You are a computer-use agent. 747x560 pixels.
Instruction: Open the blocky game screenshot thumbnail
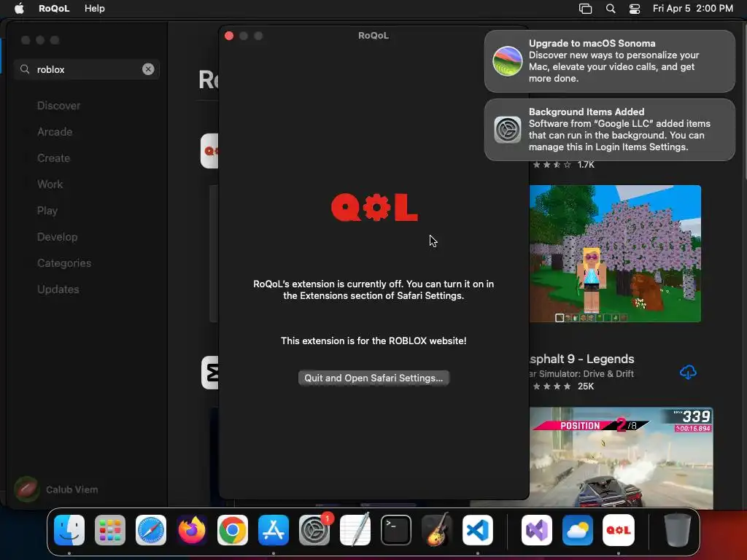[615, 253]
